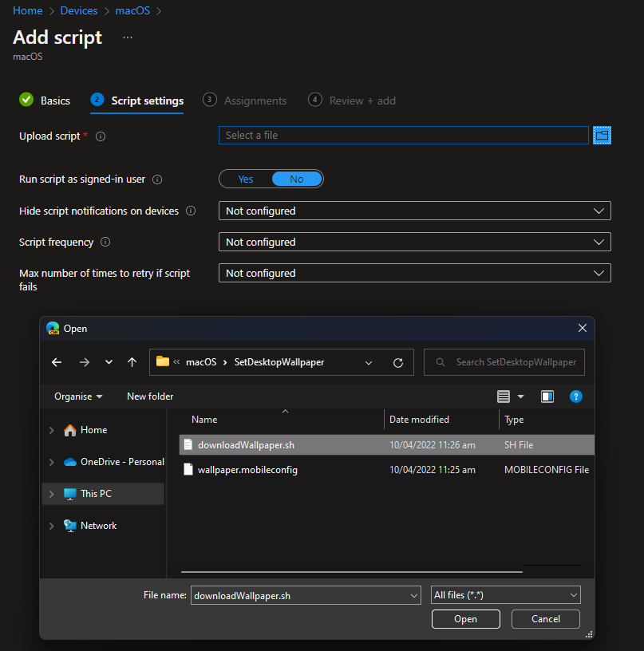
Task: Click the folder icon in address bar
Action: pos(162,361)
